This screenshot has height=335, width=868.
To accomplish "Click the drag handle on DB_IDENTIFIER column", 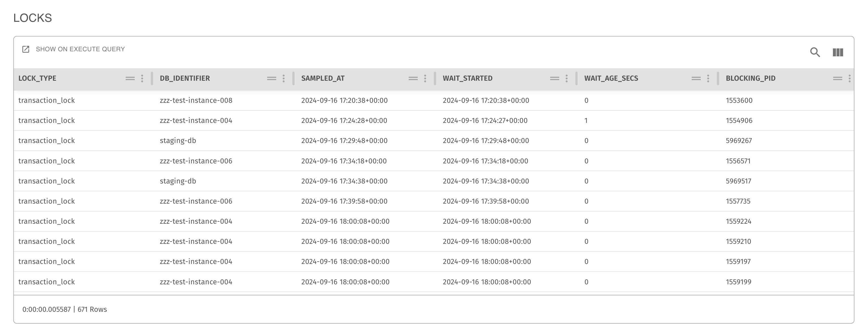I will [272, 78].
